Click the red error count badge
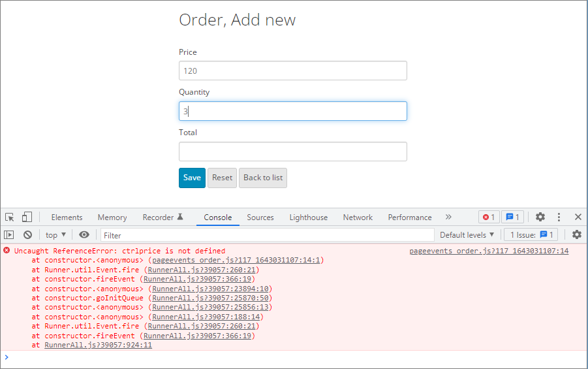Viewport: 588px width, 369px height. pos(488,217)
